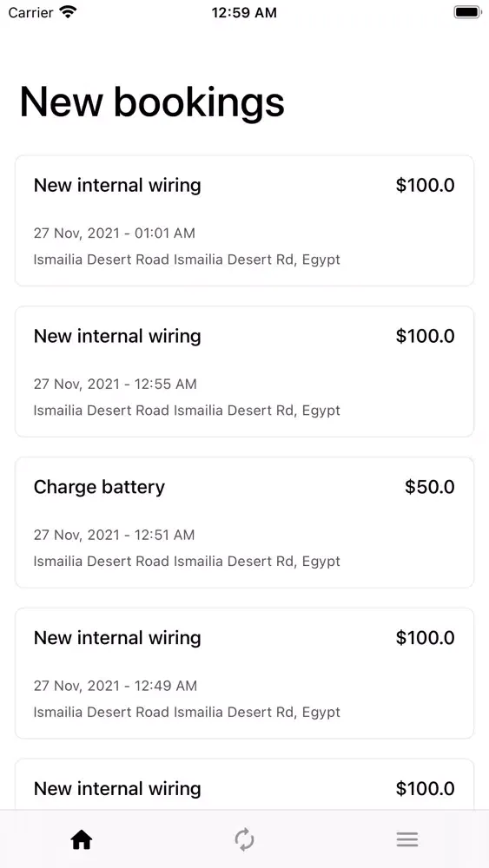The height and width of the screenshot is (868, 489).
Task: Select the $50.0 price on Charge battery
Action: pyautogui.click(x=430, y=487)
